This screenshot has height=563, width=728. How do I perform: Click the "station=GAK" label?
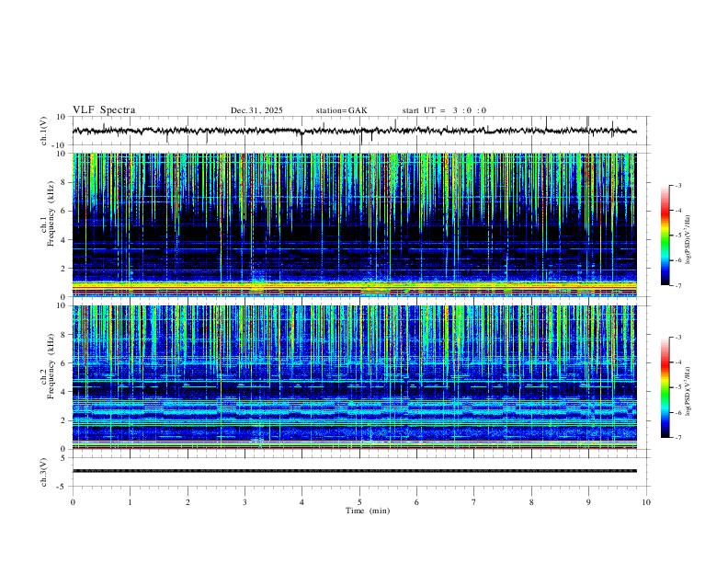point(341,110)
